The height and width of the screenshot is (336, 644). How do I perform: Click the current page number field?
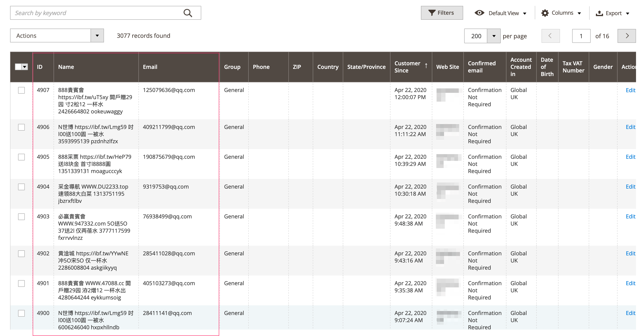tap(581, 36)
